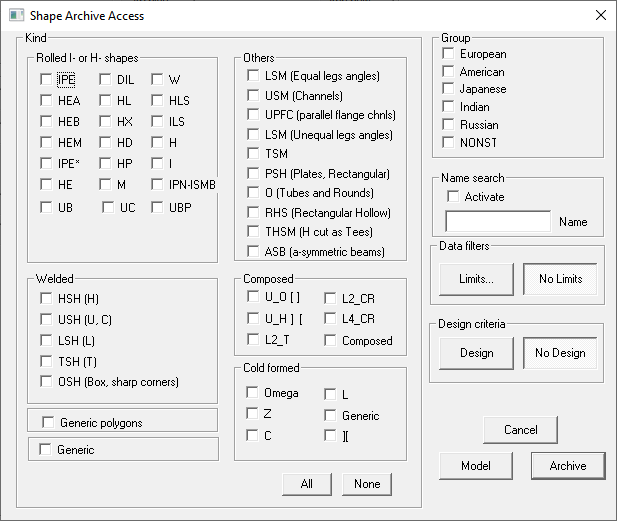Activate the name search checkbox
The height and width of the screenshot is (521, 617).
pyautogui.click(x=453, y=196)
